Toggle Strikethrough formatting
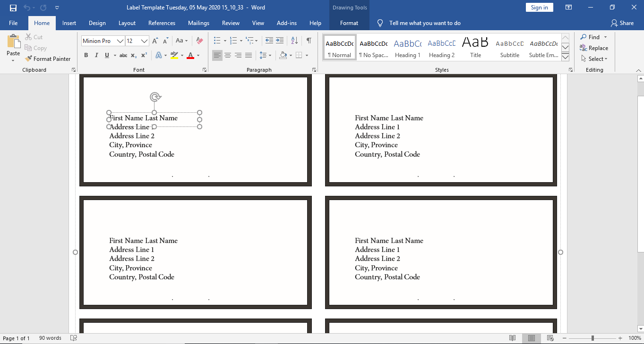The width and height of the screenshot is (644, 344). pyautogui.click(x=123, y=56)
